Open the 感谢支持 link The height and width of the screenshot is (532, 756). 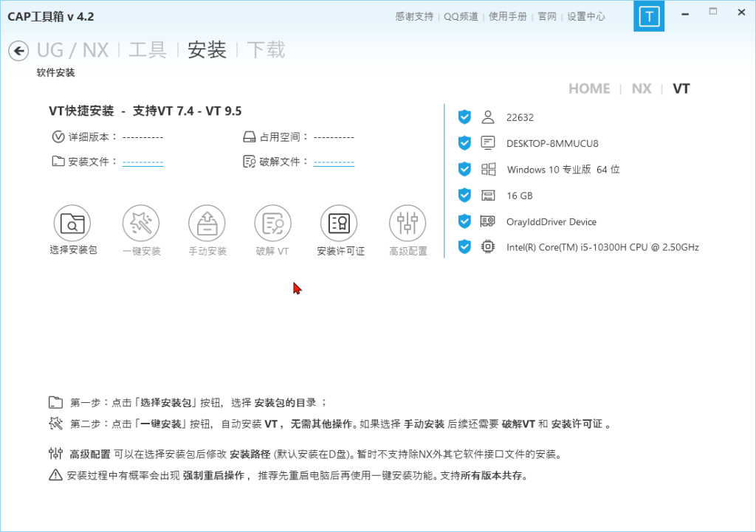[414, 16]
